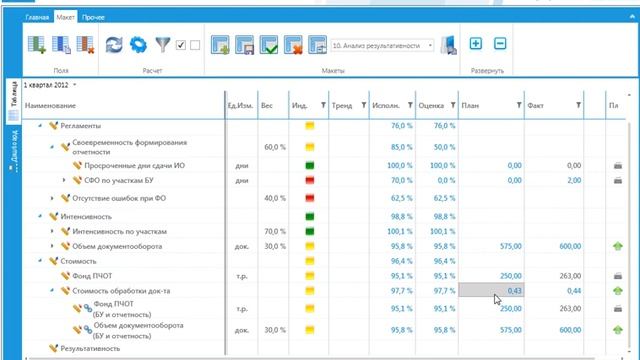
Task: Expand Отсутствие ошибок при ФО node
Action: [52, 198]
